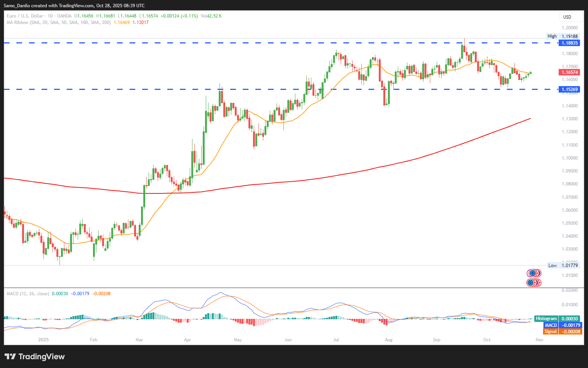Click the Low 1.01779 price marker
588x368 pixels.
(x=564, y=266)
